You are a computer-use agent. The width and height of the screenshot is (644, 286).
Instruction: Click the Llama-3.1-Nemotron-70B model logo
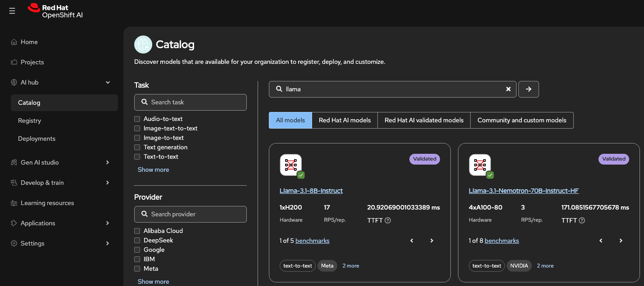(x=480, y=165)
